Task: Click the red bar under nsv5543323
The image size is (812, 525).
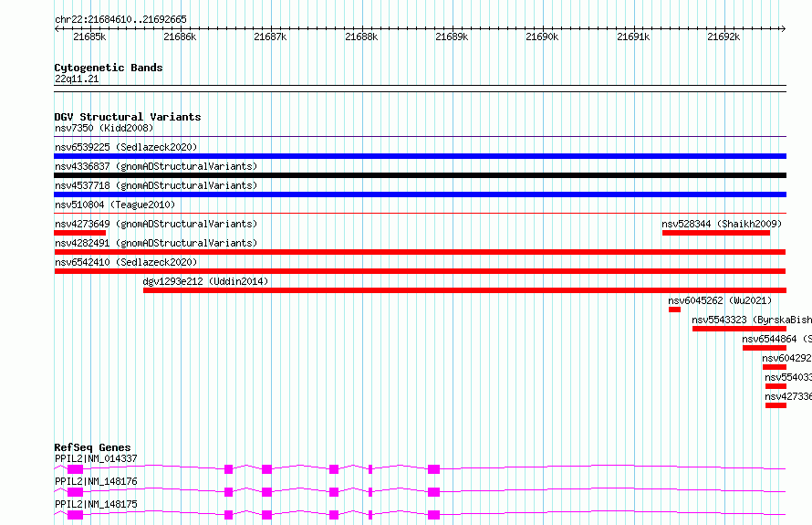Action: click(x=740, y=329)
